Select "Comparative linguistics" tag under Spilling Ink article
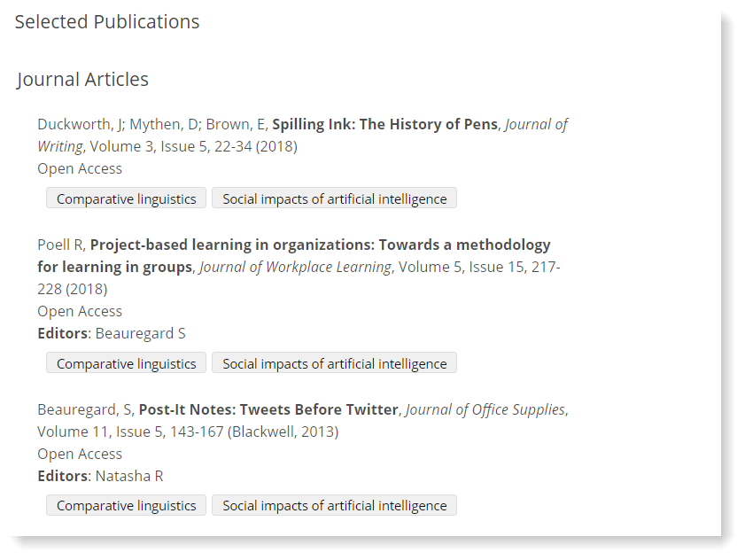The height and width of the screenshot is (560, 745). (126, 198)
